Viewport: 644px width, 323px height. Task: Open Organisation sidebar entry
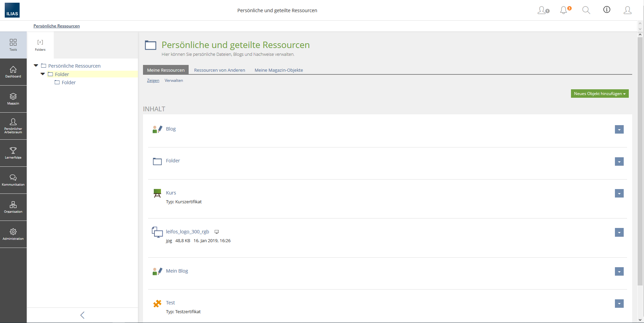coord(13,207)
